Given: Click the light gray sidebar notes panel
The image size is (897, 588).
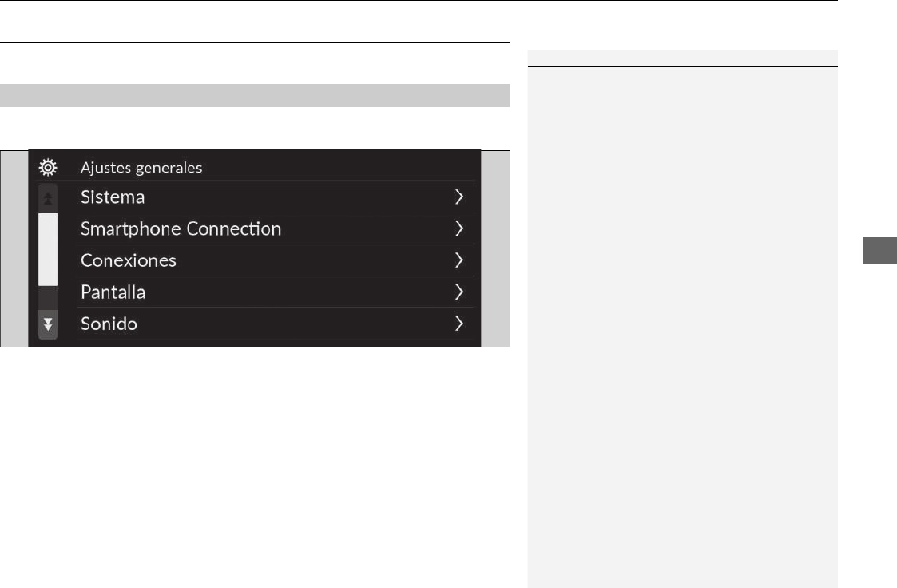Looking at the screenshot, I should [x=682, y=328].
